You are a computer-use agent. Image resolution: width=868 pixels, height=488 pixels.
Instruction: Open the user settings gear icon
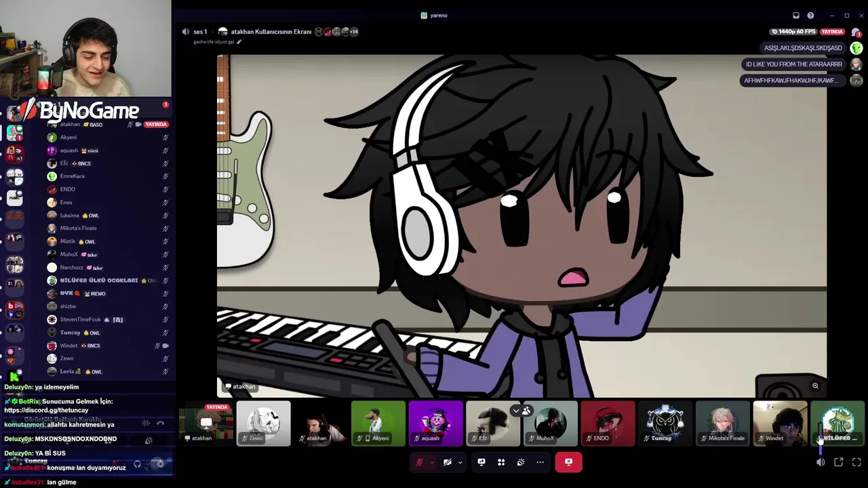tap(159, 464)
